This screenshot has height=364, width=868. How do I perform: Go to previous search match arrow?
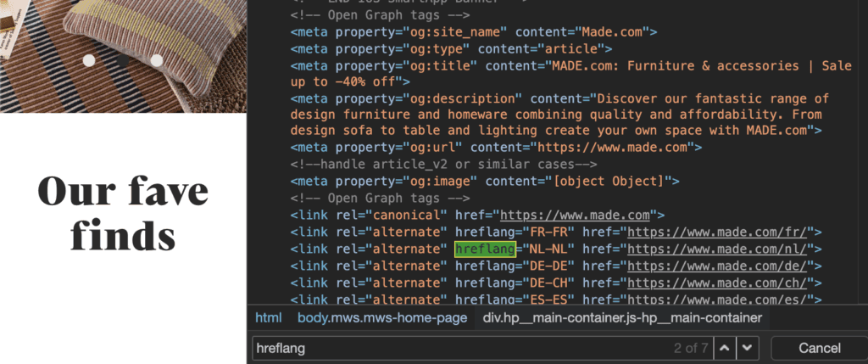pyautogui.click(x=723, y=348)
